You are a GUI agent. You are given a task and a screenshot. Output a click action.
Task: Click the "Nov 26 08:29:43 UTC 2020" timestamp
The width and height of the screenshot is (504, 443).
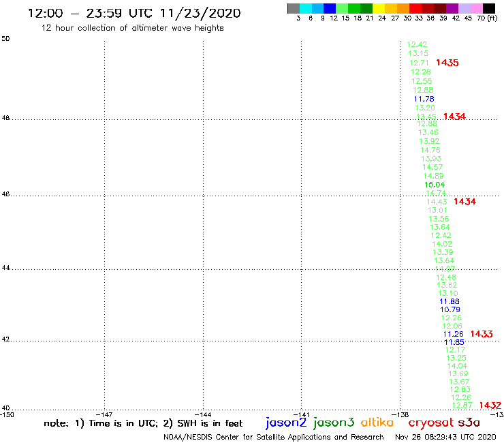click(445, 437)
